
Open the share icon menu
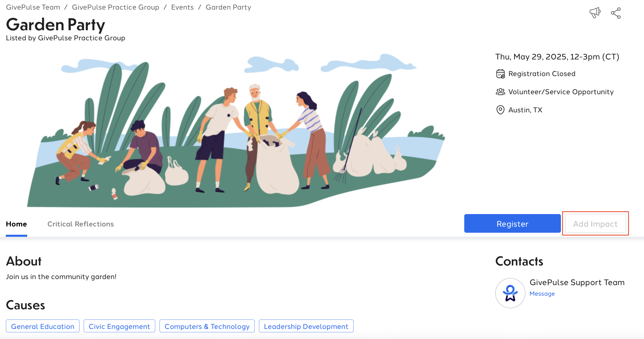616,13
